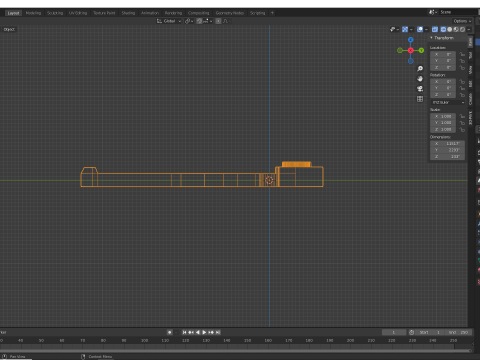This screenshot has height=360, width=480.
Task: Click the negative Y green circle on gizmo
Action: click(400, 50)
